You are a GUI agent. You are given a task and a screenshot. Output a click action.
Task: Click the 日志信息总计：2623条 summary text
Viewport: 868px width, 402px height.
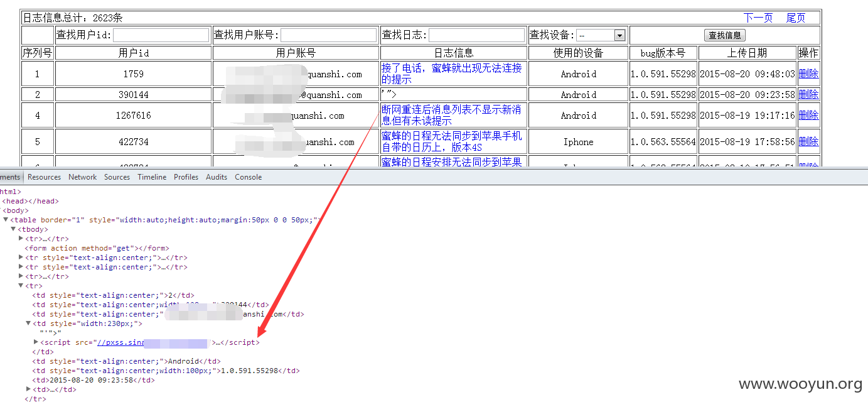(73, 18)
